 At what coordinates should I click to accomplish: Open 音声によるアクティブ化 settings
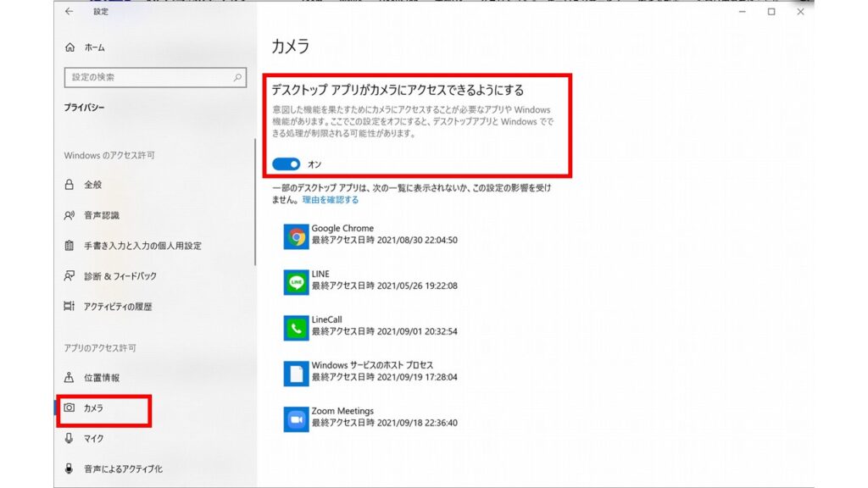point(122,469)
